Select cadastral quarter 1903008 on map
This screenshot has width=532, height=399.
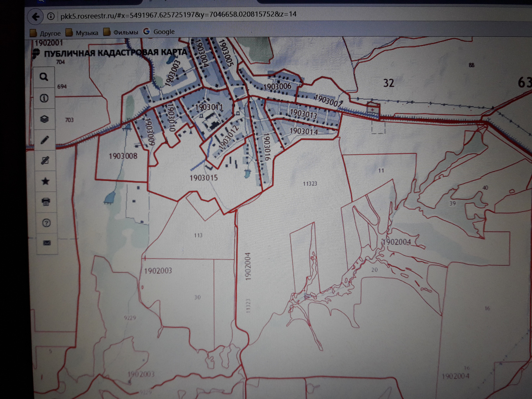tap(123, 156)
